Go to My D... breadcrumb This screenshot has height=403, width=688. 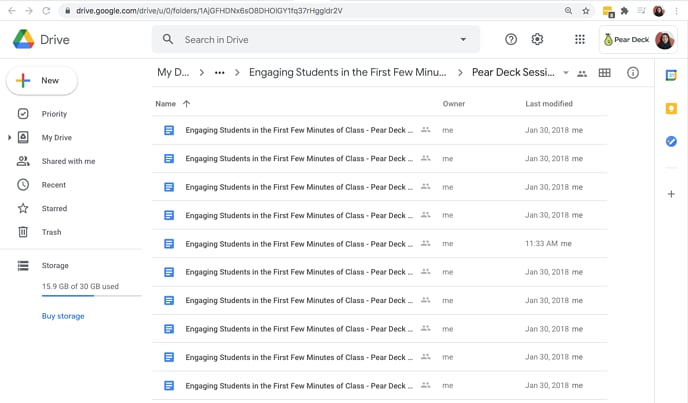click(173, 72)
